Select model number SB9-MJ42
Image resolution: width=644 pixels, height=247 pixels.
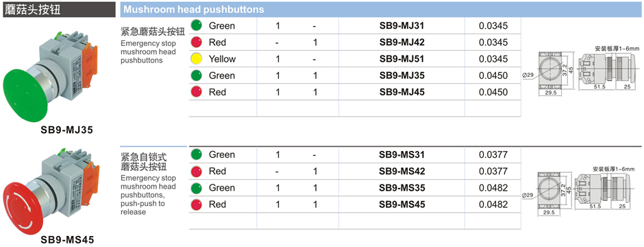401,43
